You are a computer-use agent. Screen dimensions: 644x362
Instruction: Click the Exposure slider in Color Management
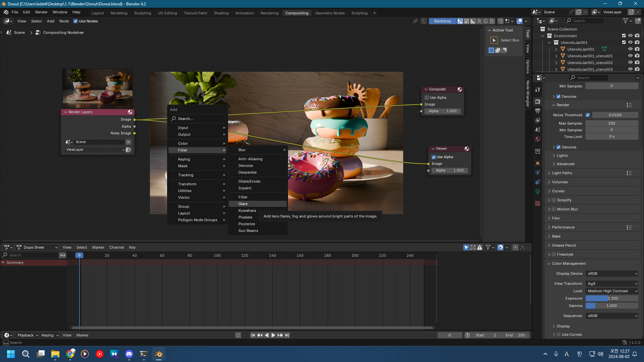pyautogui.click(x=612, y=298)
